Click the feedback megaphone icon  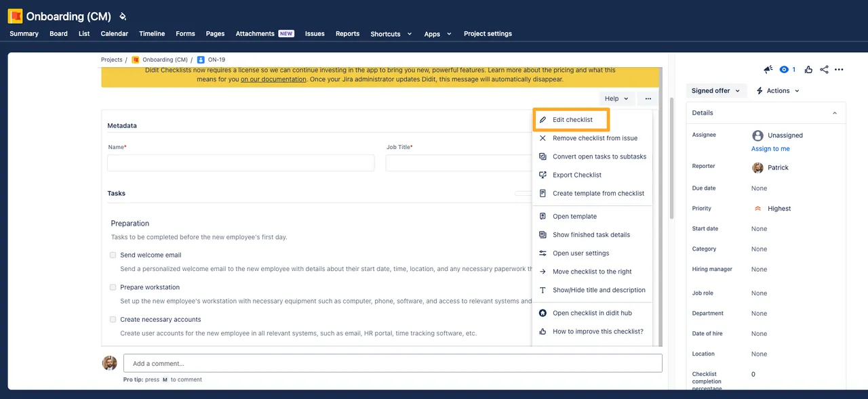[x=768, y=70]
